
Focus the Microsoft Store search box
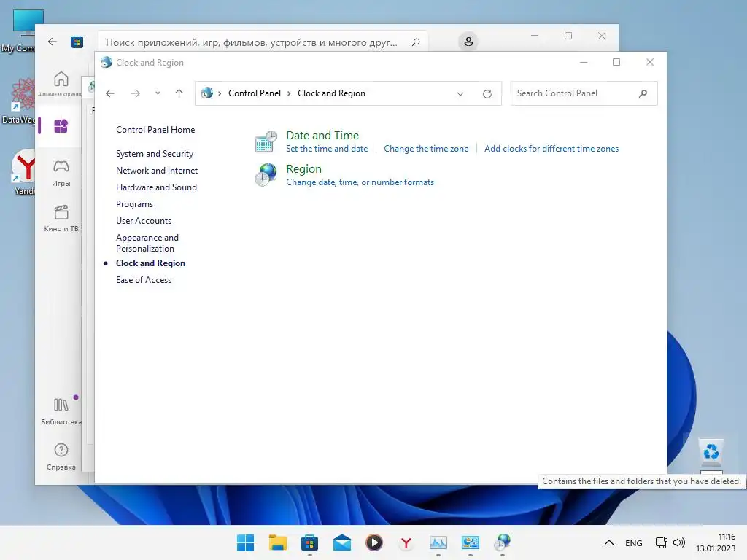263,42
